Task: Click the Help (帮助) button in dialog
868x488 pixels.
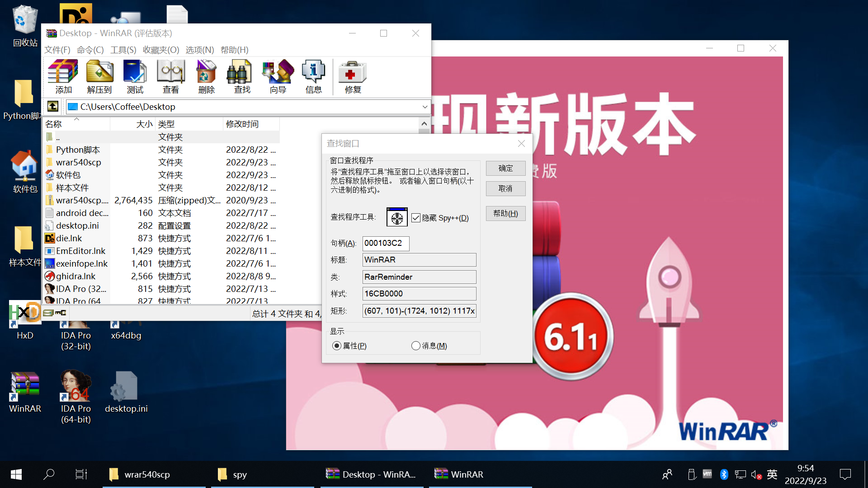Action: pyautogui.click(x=505, y=213)
